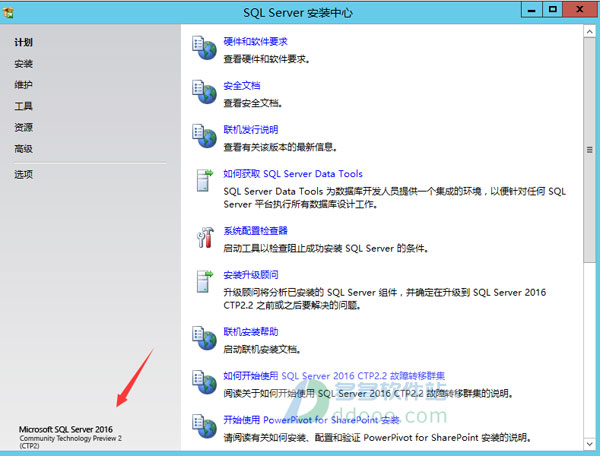
Task: Maximize the SQL Server 安装中心 window
Action: click(552, 10)
